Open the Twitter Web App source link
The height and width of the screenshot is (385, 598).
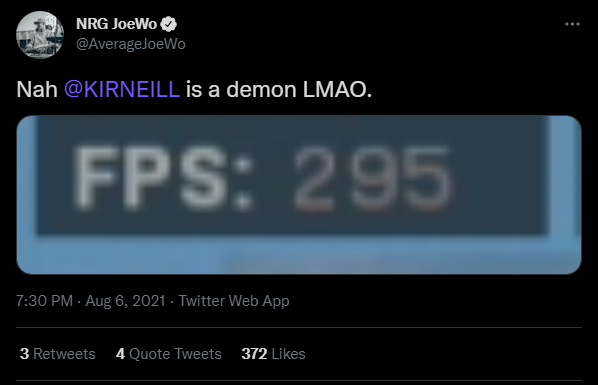point(234,301)
